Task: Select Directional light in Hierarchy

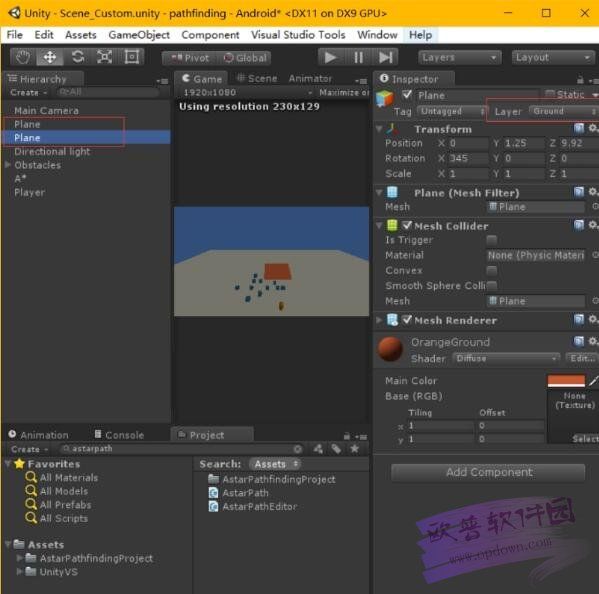Action: coord(52,151)
